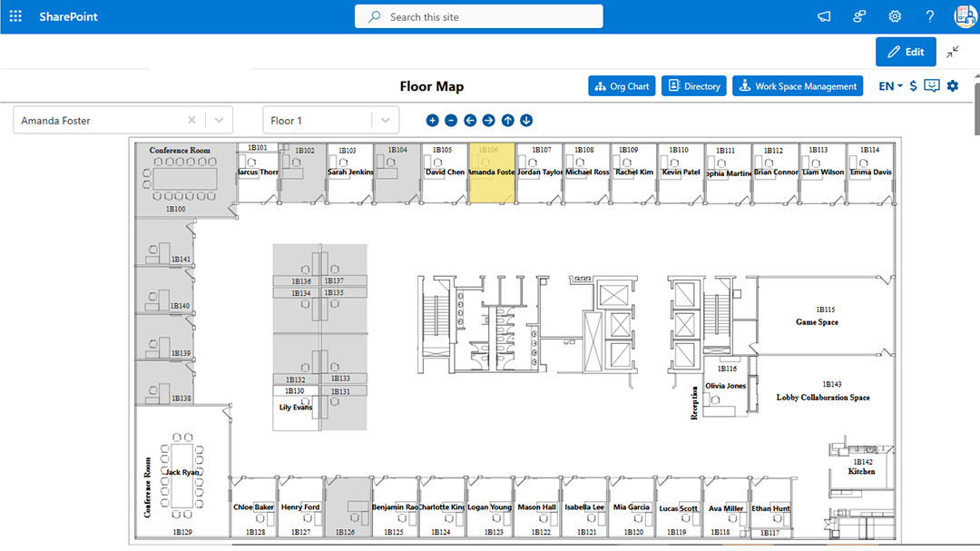
Task: Expand the Amanda Foster employee picker dropdown
Action: [x=218, y=119]
